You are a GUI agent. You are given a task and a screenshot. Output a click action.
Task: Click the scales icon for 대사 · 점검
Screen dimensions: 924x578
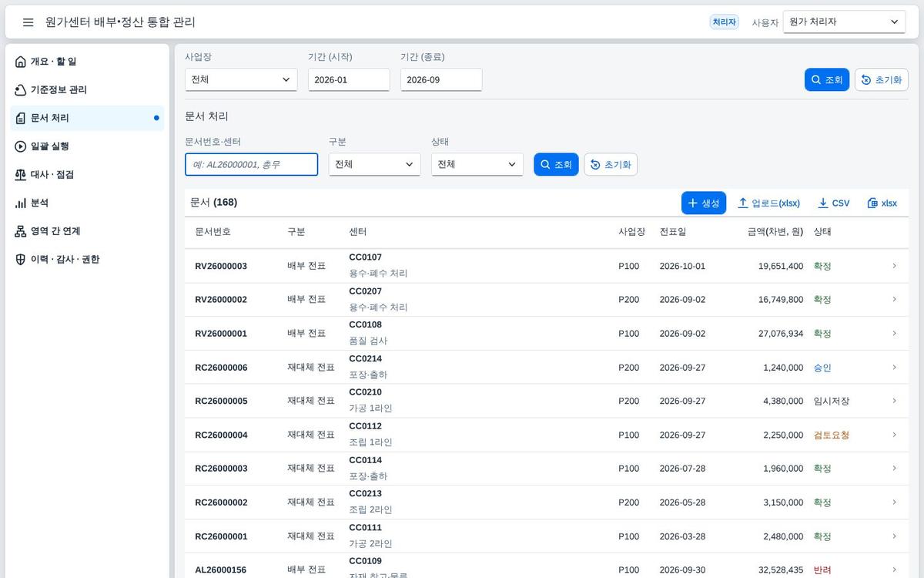pos(21,175)
